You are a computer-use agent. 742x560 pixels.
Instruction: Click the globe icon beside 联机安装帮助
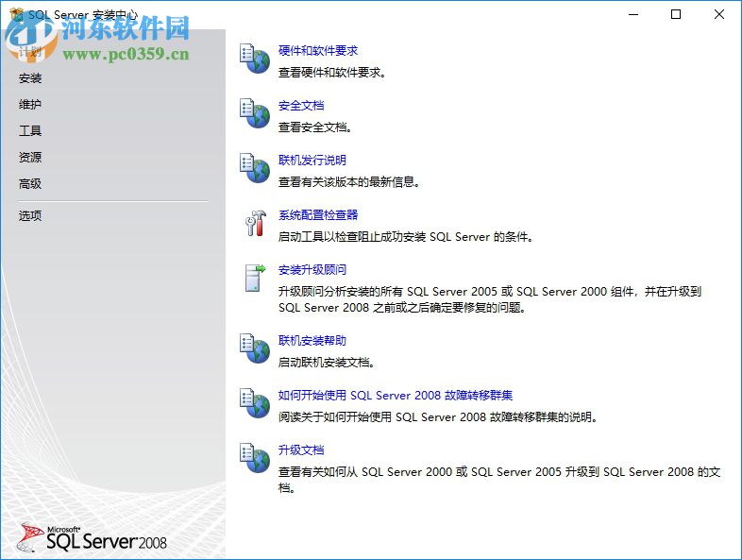tap(255, 348)
